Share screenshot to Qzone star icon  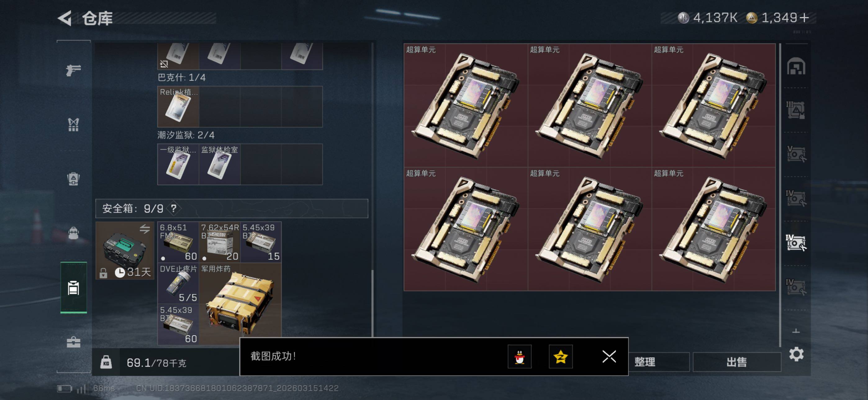click(561, 357)
